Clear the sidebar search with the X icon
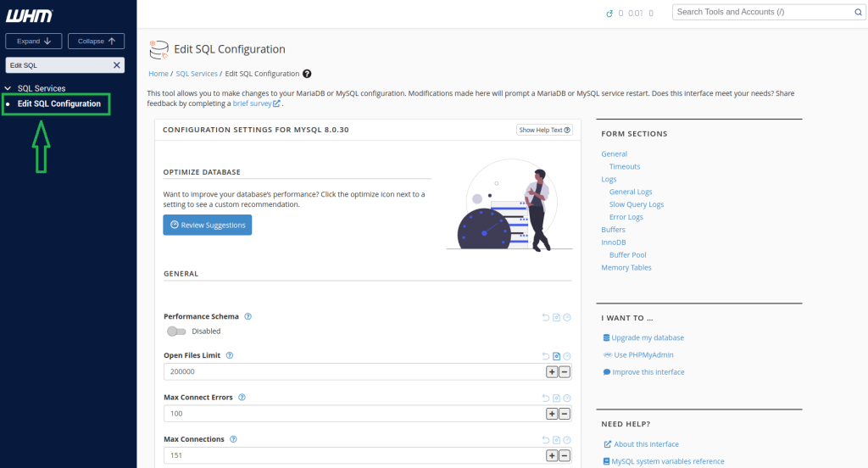This screenshot has height=468, width=868. pos(117,65)
